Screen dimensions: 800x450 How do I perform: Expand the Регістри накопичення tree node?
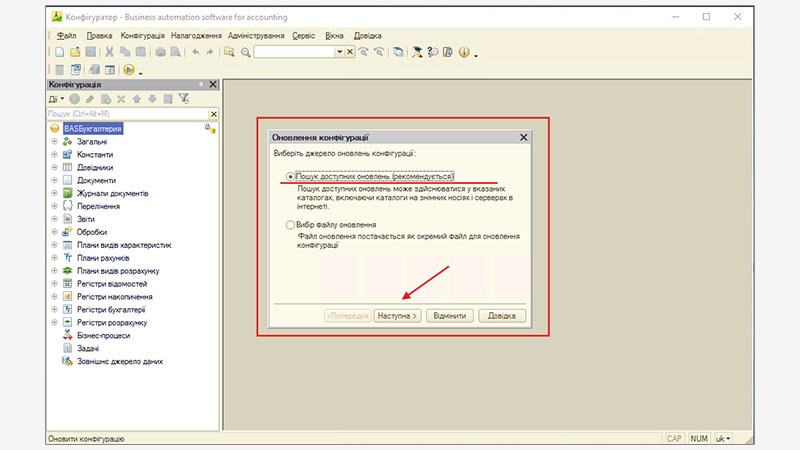54,297
